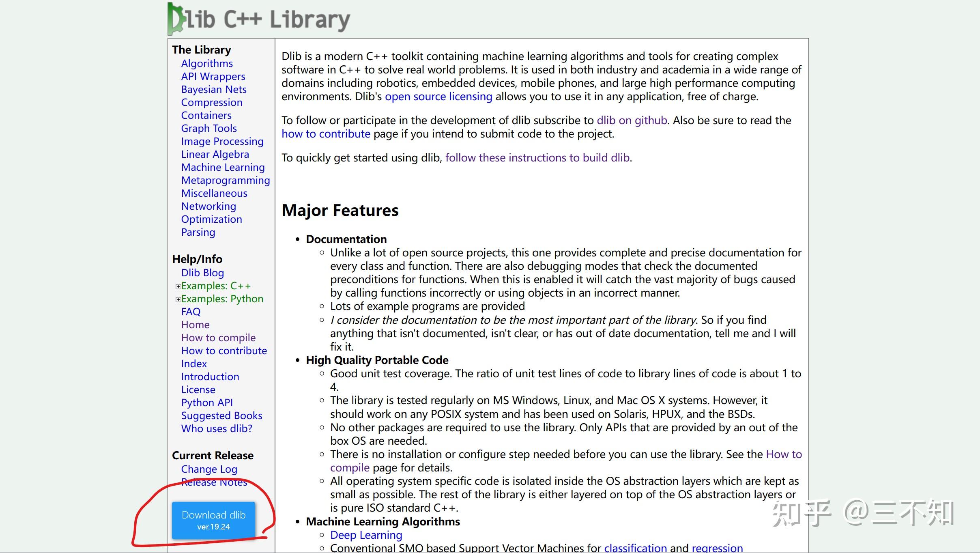
Task: Open the Examples: C++ link
Action: click(x=216, y=286)
